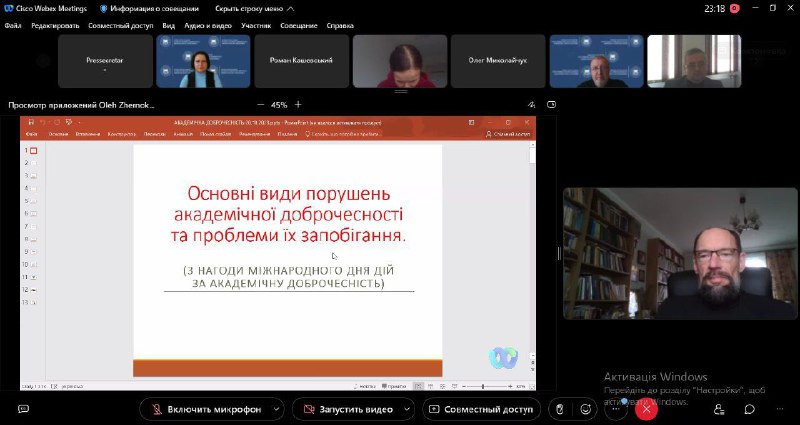Toggle Скрыть строку меню option

pos(246,8)
